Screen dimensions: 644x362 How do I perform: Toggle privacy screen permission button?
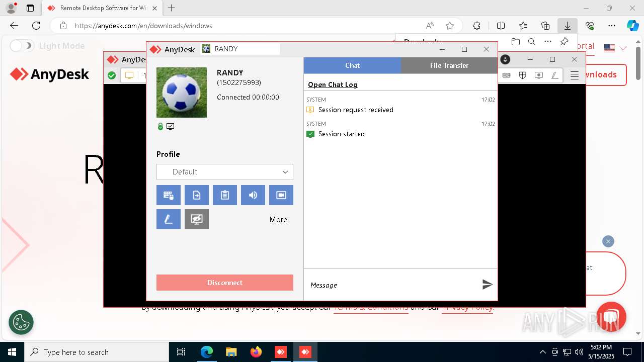(x=197, y=219)
